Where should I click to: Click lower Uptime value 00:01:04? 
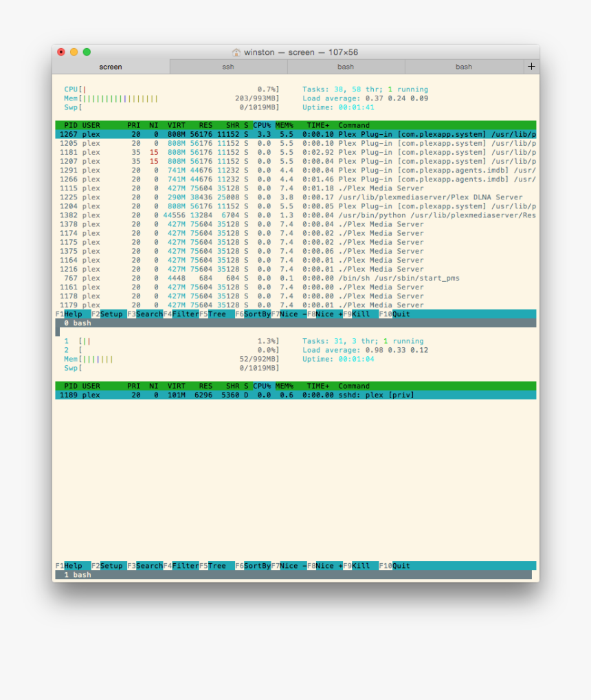pos(356,360)
